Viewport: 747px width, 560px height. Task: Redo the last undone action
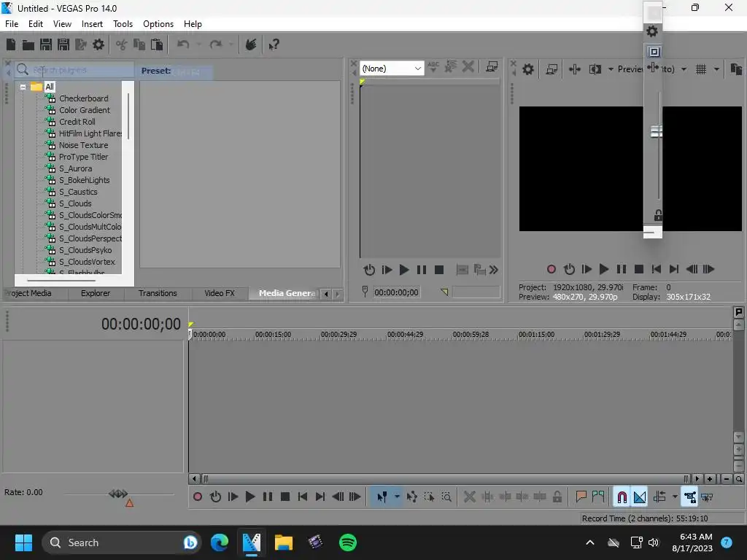[216, 44]
